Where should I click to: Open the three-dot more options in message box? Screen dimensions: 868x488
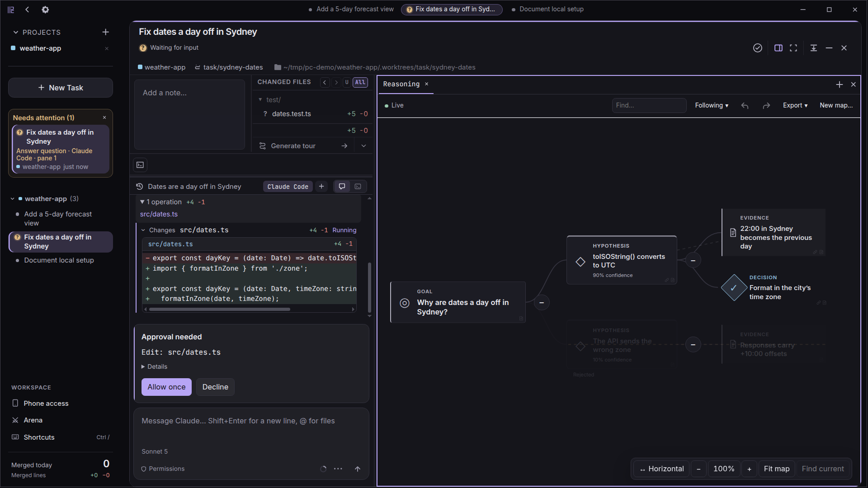pos(338,469)
